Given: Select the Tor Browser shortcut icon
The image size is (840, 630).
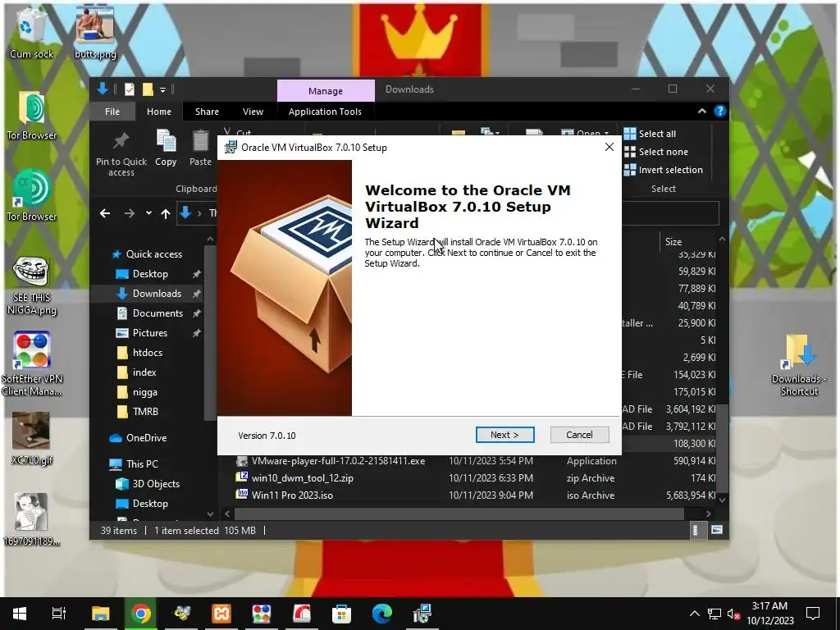Looking at the screenshot, I should coord(32,196).
